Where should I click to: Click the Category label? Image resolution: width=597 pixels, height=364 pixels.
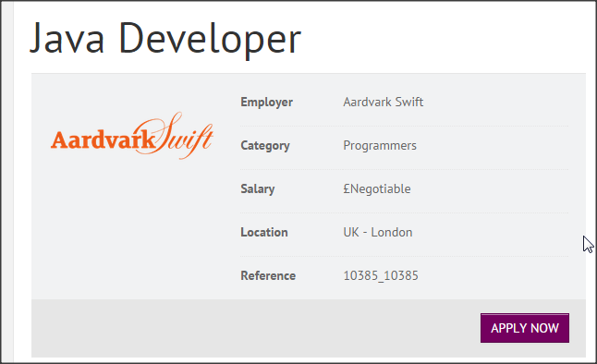(265, 145)
